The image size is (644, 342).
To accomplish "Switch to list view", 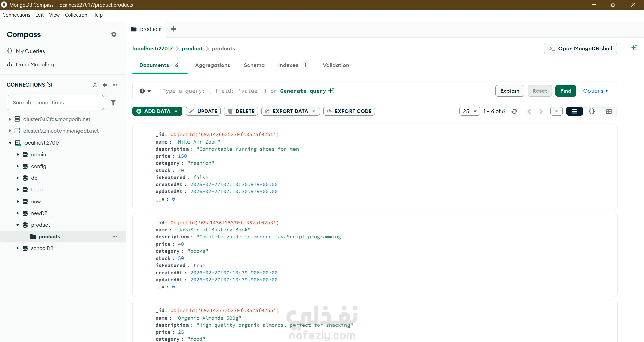I will click(575, 111).
